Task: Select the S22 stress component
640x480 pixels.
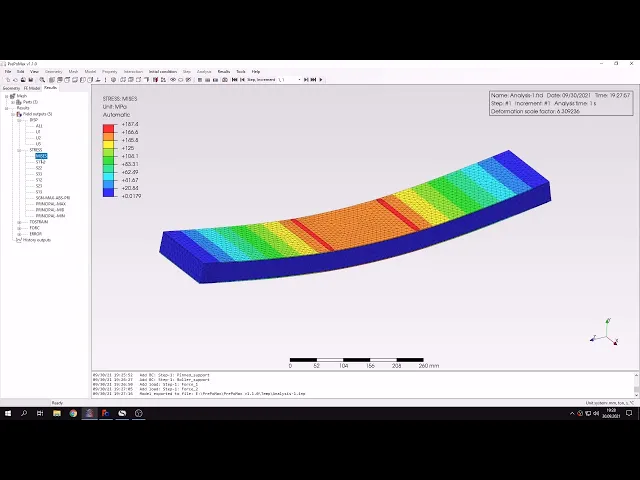Action: pos(39,168)
